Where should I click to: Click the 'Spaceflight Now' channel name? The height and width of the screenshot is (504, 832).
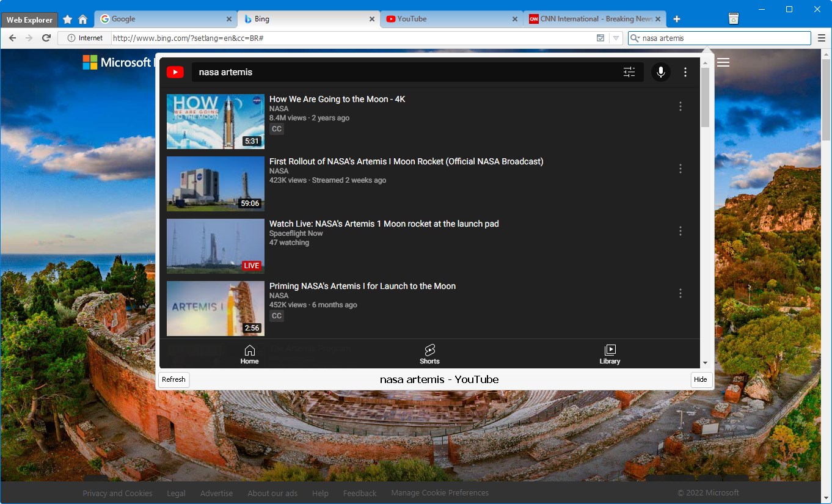click(x=296, y=233)
